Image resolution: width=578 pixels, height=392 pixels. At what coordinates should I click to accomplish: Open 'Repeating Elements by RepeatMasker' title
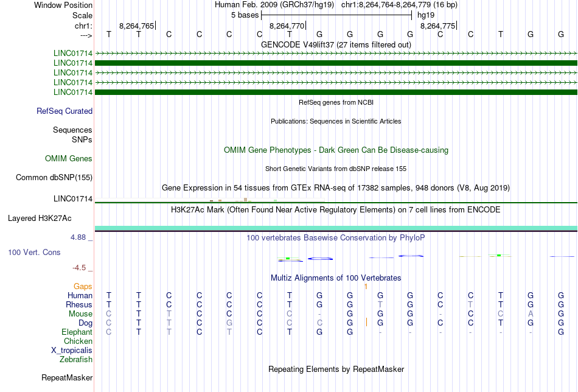(x=336, y=369)
